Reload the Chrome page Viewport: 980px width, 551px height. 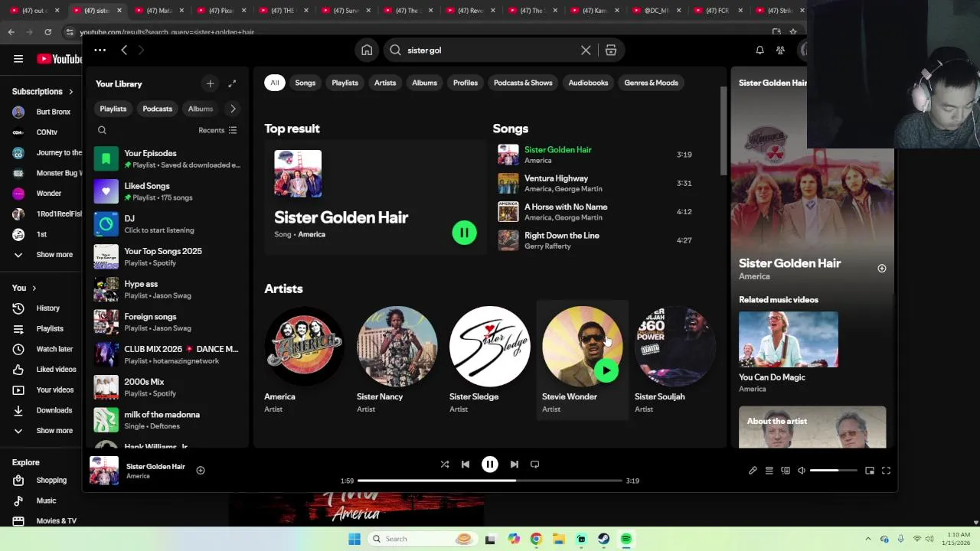48,31
